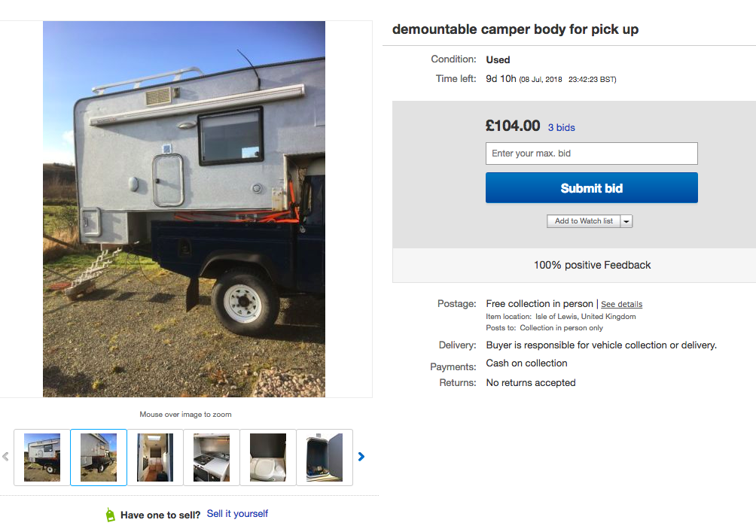The width and height of the screenshot is (756, 532).
Task: View the toilet thumbnail
Action: point(268,458)
